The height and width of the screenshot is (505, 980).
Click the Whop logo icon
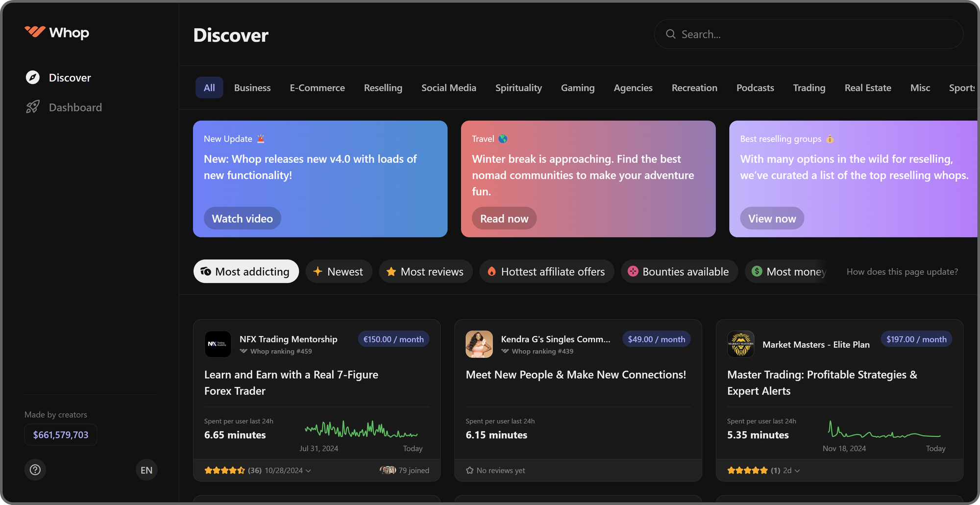(x=35, y=32)
